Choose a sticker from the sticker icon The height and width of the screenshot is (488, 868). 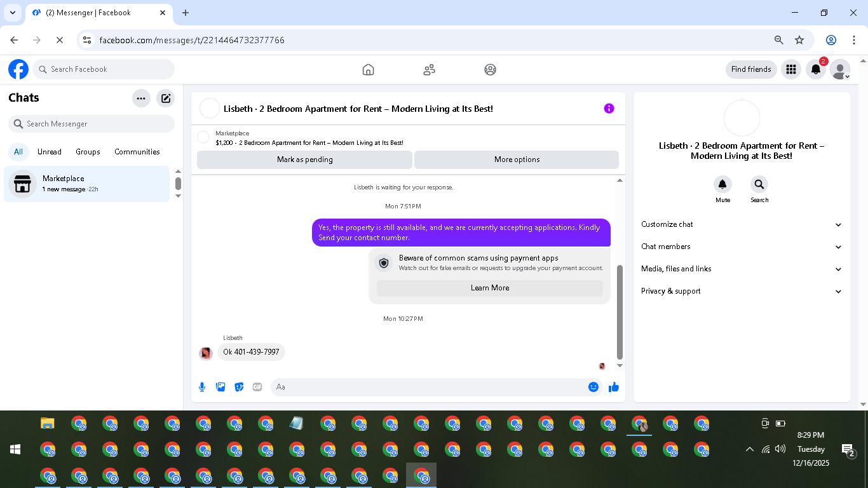coord(239,387)
